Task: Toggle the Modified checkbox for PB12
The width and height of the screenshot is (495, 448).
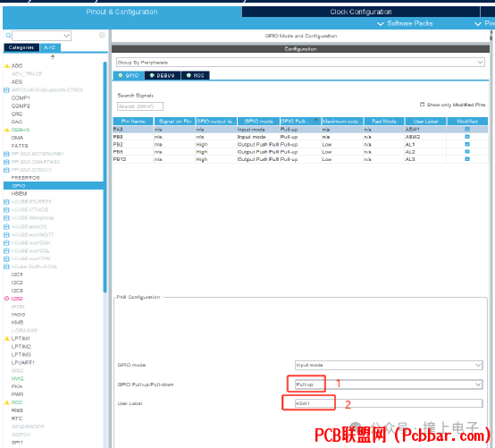Action: click(467, 159)
